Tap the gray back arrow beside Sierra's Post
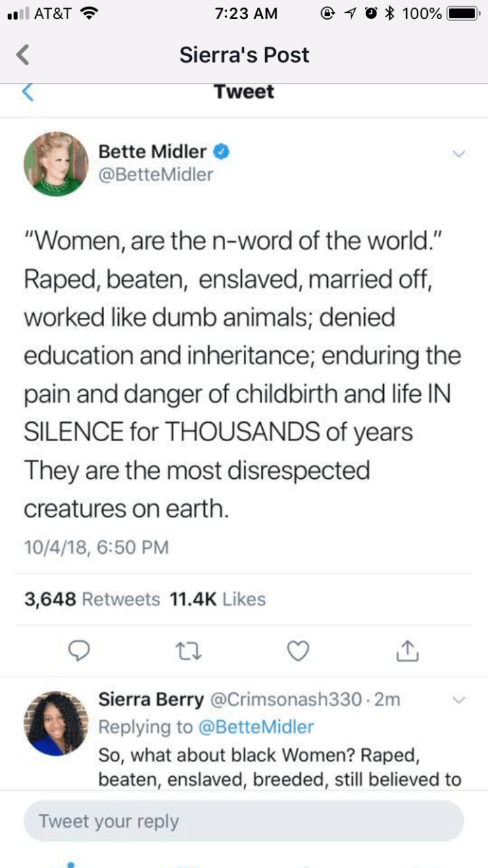The height and width of the screenshot is (868, 488). 22,55
